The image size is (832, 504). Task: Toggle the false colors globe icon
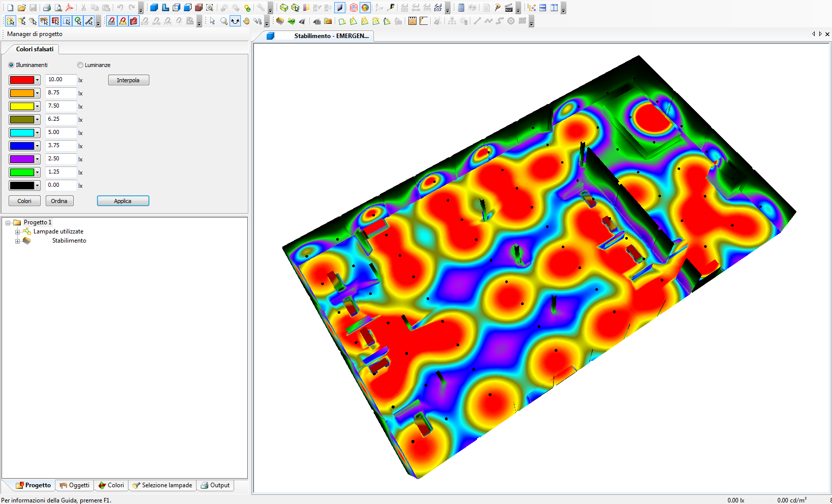pyautogui.click(x=365, y=8)
